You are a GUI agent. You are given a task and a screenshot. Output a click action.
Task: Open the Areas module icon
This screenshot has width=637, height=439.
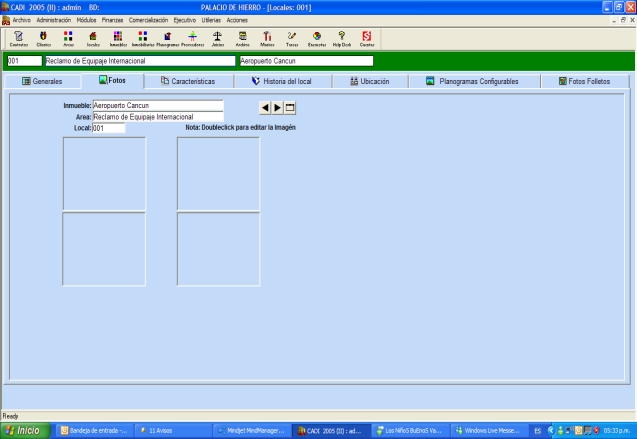(x=68, y=38)
